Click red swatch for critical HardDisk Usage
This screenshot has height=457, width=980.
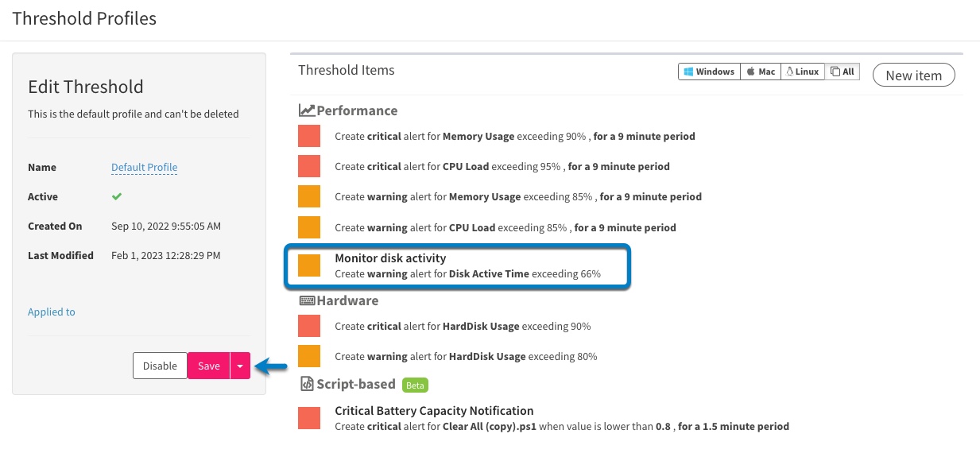[x=309, y=326]
